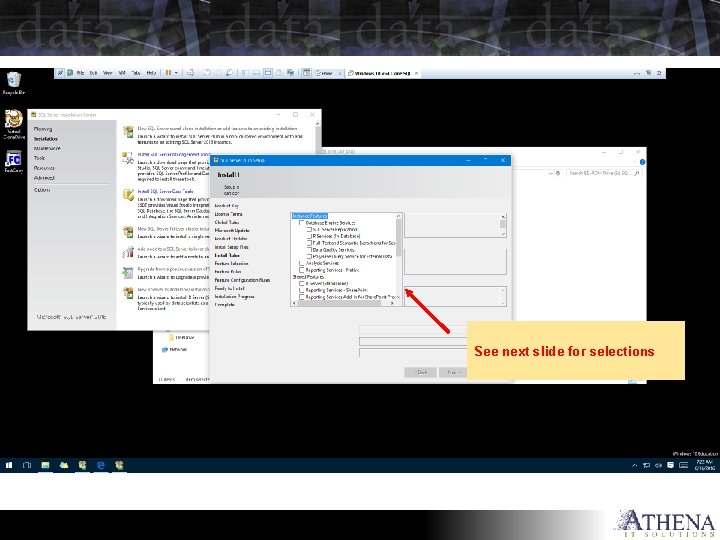Open Task View on the taskbar
Image resolution: width=720 pixels, height=540 pixels.
click(x=27, y=465)
